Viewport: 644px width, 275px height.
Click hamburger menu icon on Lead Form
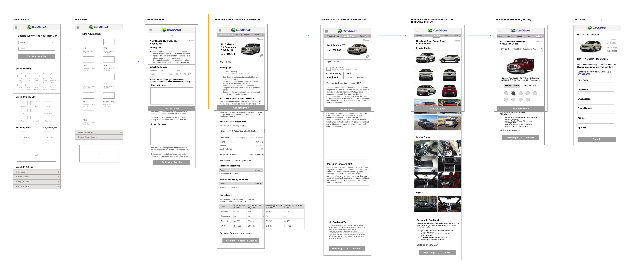coord(577,28)
